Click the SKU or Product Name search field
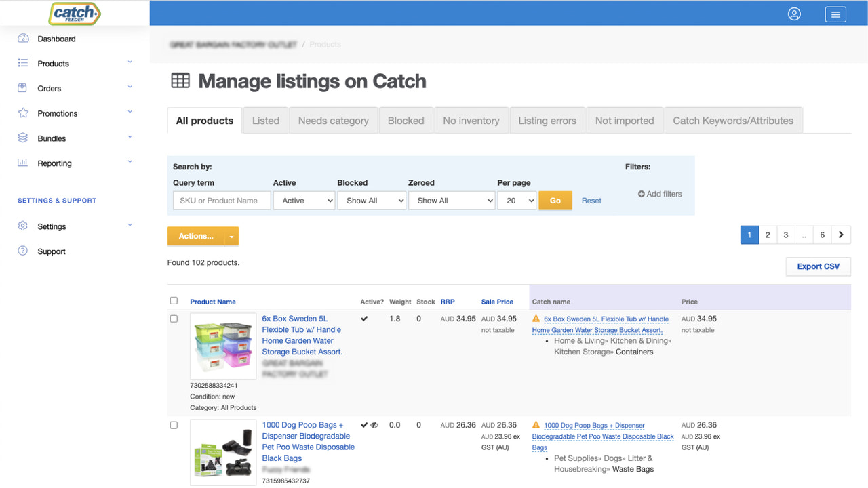 click(221, 200)
